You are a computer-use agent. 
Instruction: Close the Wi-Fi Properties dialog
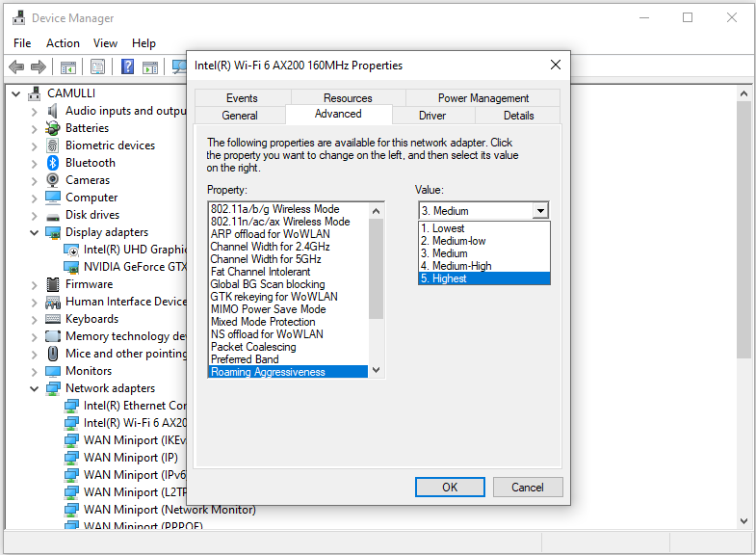(x=556, y=66)
